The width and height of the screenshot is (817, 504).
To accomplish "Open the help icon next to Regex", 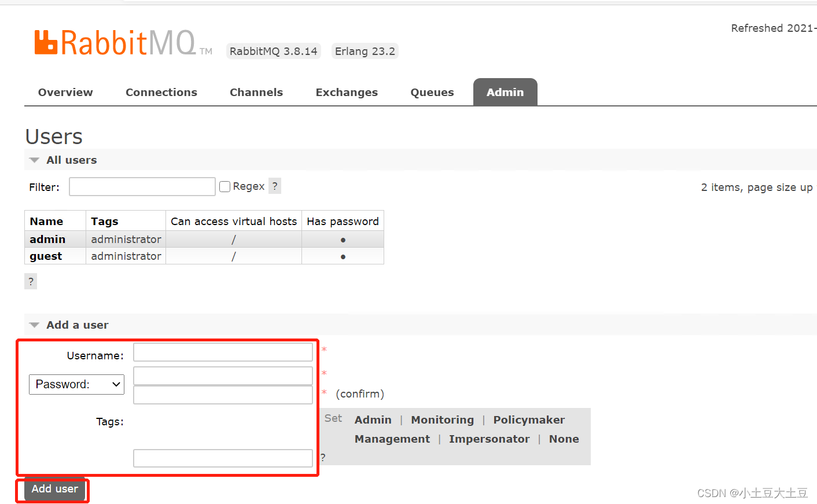I will coord(275,186).
